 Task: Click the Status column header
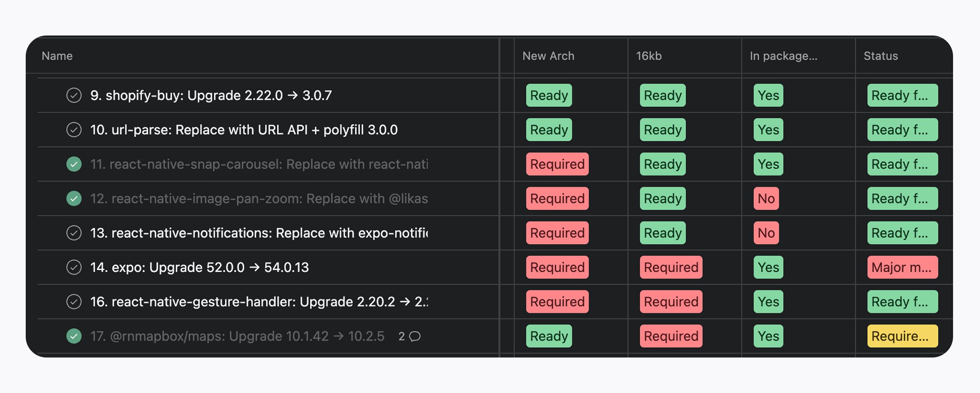[881, 56]
